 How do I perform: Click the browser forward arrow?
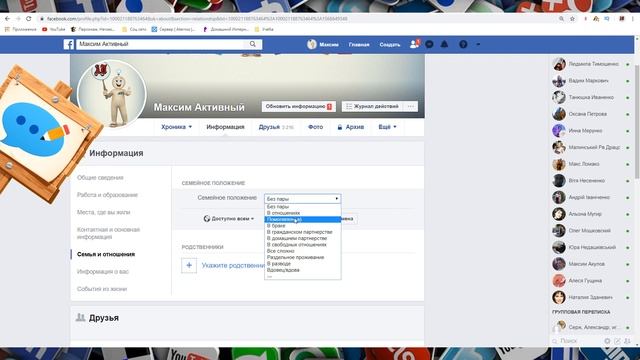click(18, 19)
